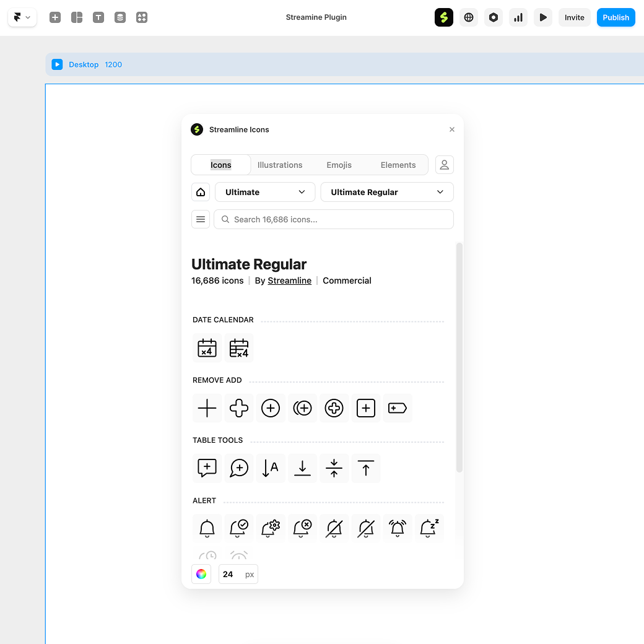Click the Search 16,686 icons field

click(334, 219)
